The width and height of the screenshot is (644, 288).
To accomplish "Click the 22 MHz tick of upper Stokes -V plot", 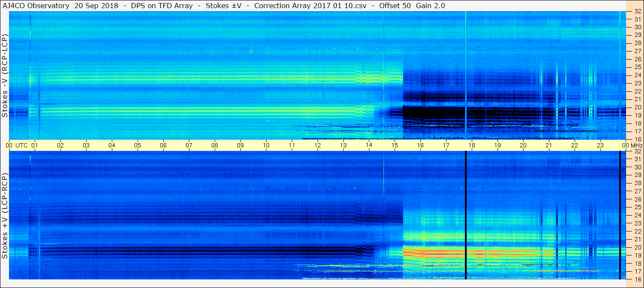I will pos(637,91).
